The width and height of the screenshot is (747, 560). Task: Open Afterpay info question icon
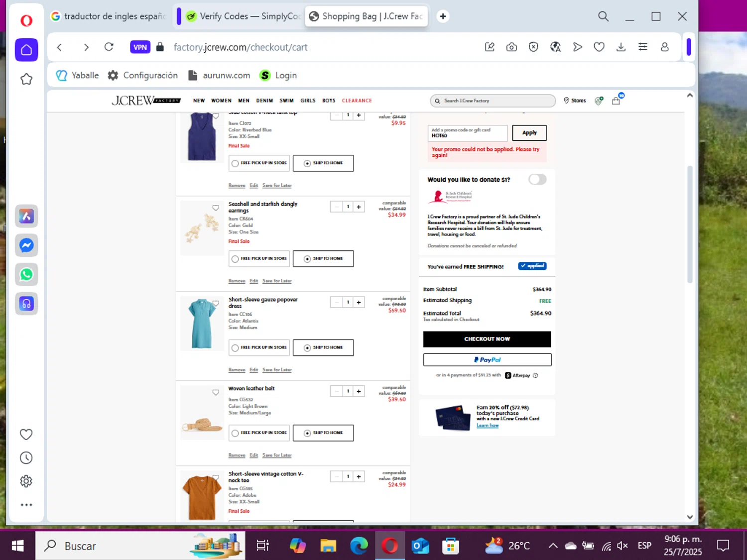535,375
